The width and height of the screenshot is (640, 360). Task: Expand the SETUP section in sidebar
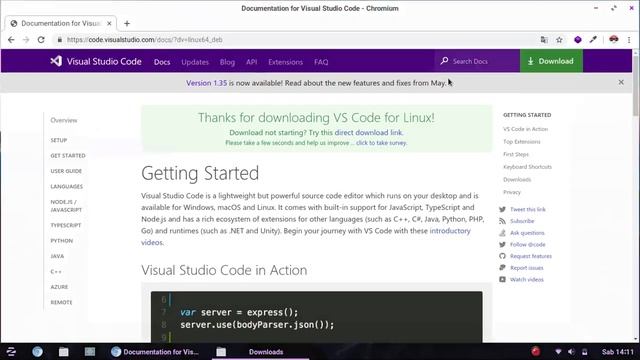(59, 140)
